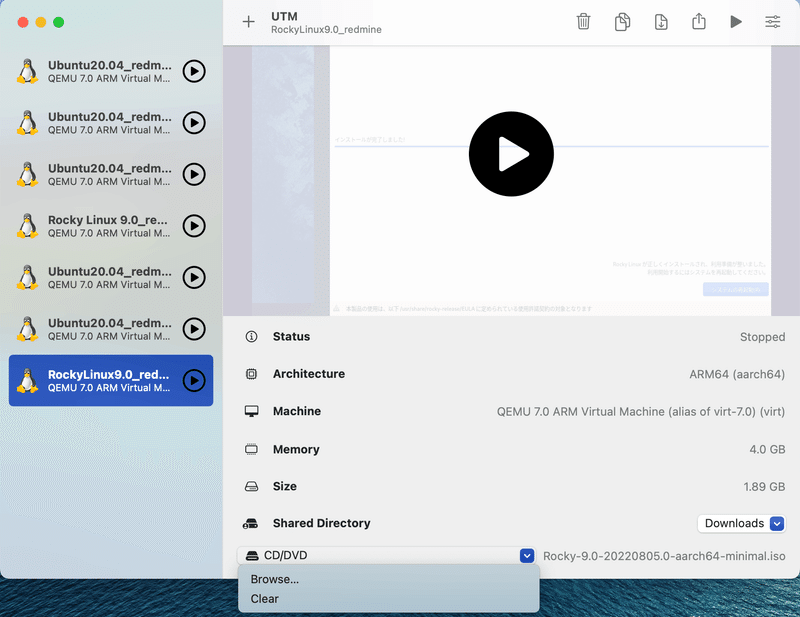This screenshot has height=617, width=800.
Task: Click the Shared Directory label
Action: (321, 523)
